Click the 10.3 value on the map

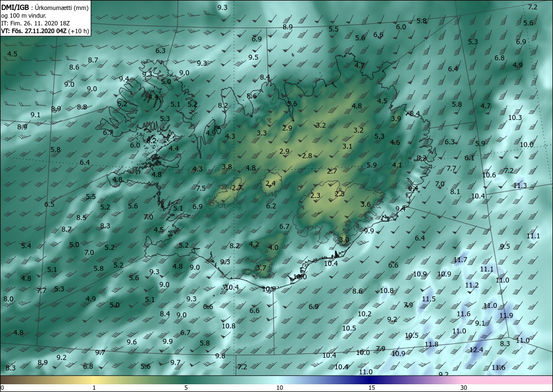(515, 117)
